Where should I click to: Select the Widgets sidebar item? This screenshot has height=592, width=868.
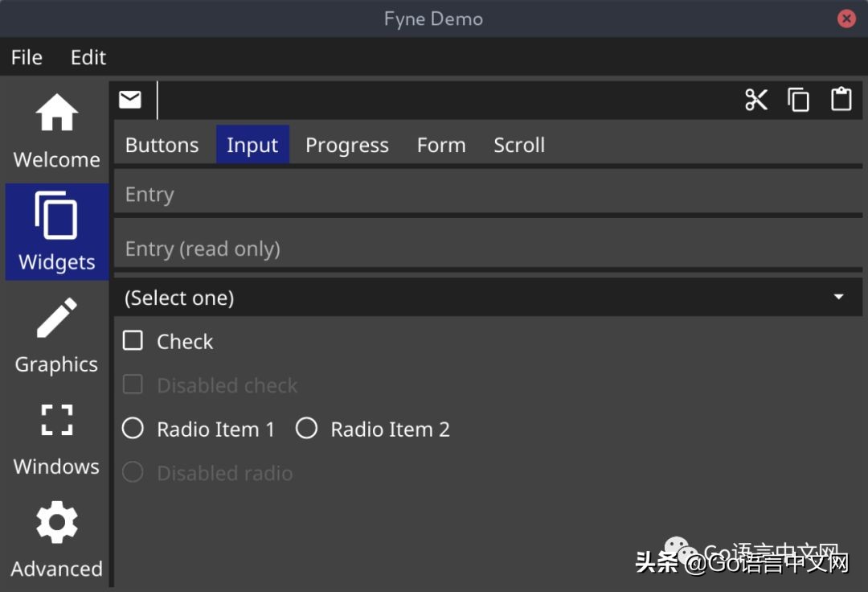point(56,232)
